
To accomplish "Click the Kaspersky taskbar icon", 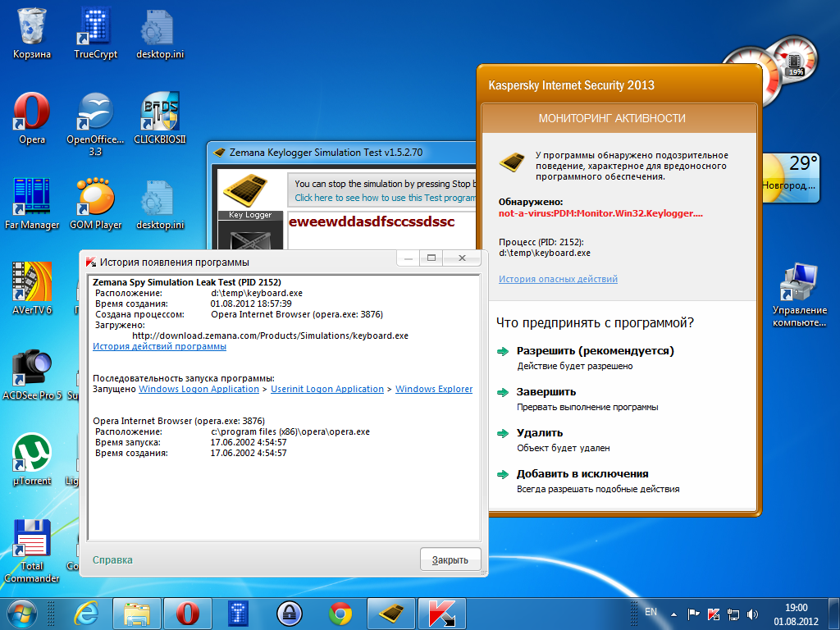I will pyautogui.click(x=442, y=613).
